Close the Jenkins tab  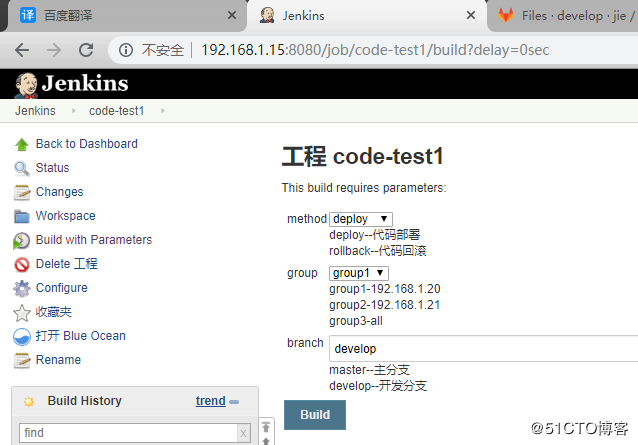[471, 15]
